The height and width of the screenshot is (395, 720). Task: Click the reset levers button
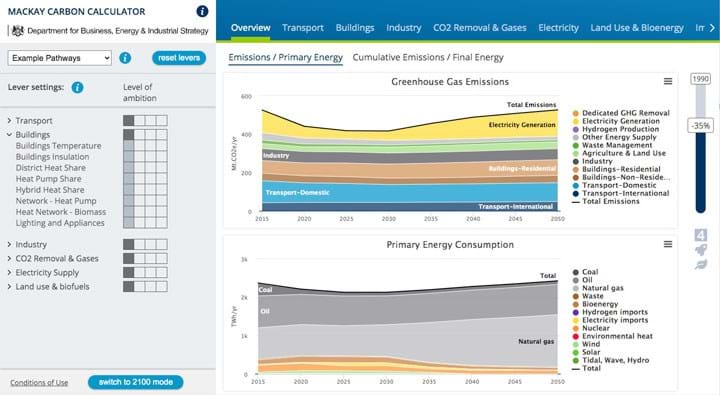(x=179, y=58)
